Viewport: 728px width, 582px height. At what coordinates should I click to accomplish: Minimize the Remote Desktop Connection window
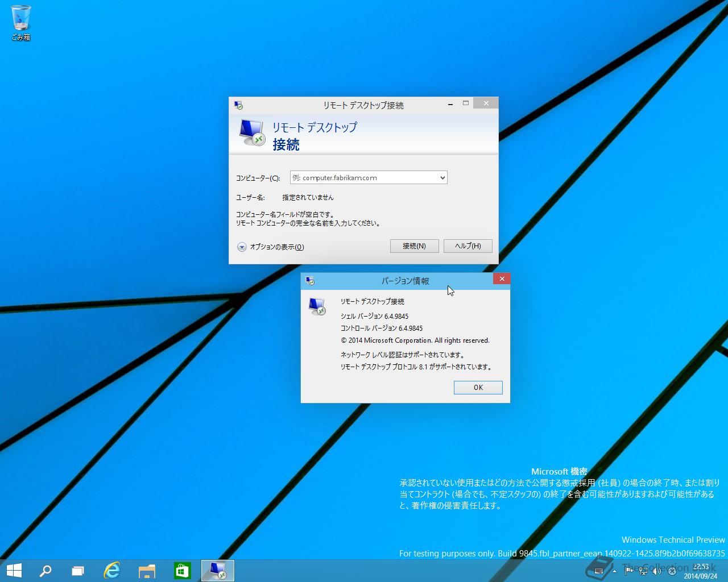point(450,104)
